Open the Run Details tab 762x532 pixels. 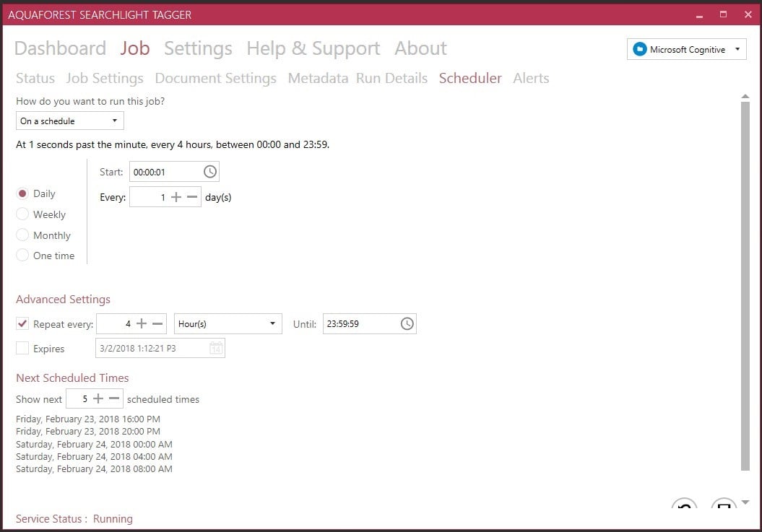point(391,79)
